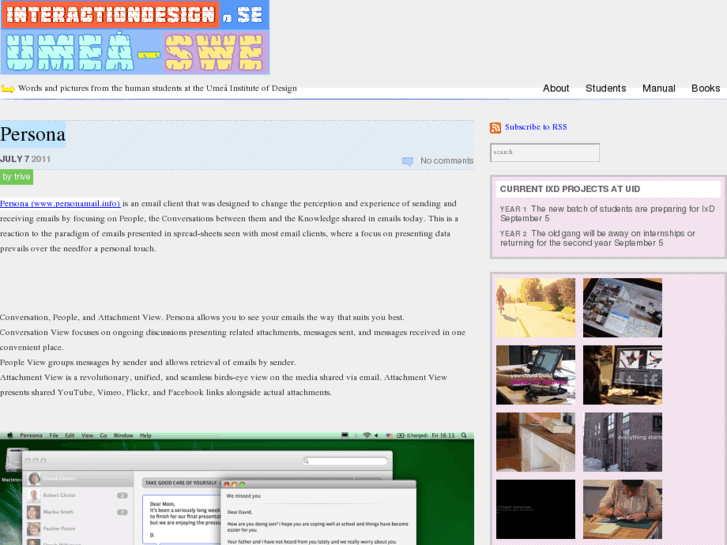Click the battery Charged icon in the screenshot

412,436
